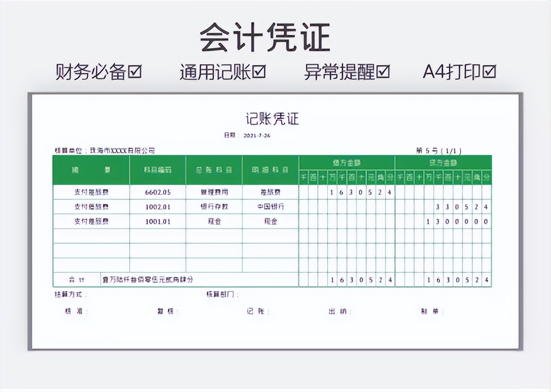Select the 贷方金额 header cell
The image size is (551, 392).
[x=443, y=162]
